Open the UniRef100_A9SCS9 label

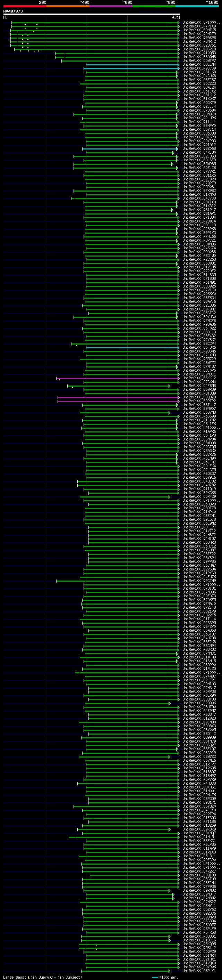pyautogui.click(x=199, y=68)
